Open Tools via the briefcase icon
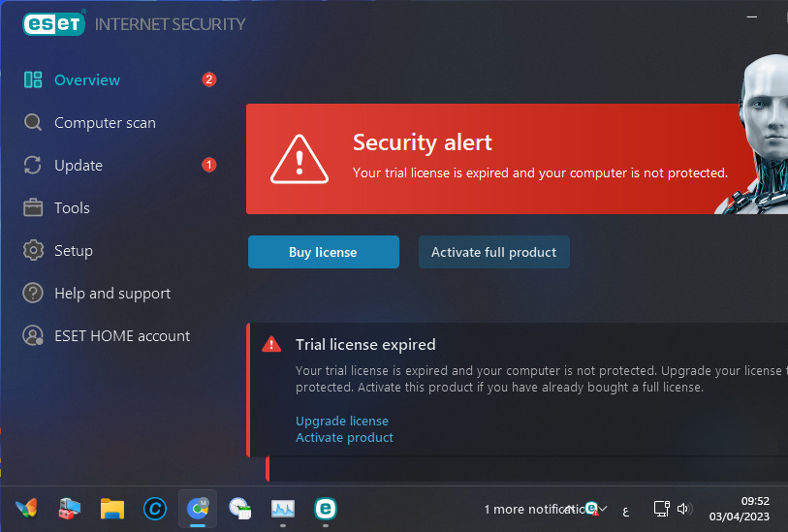 [x=33, y=207]
